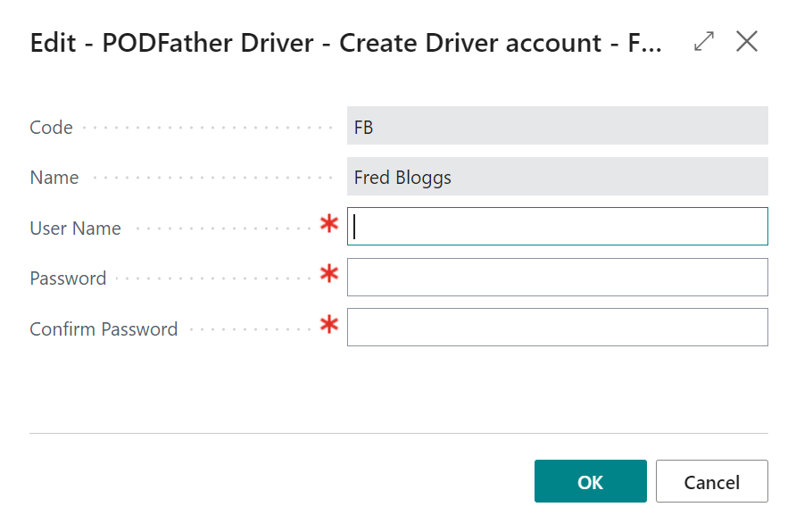Dismiss the dialog with Cancel
The height and width of the screenshot is (532, 796).
coord(712,481)
